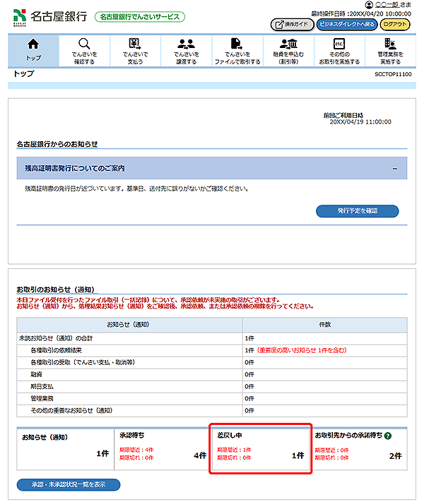Select the 承認待ち status panel

point(160,449)
